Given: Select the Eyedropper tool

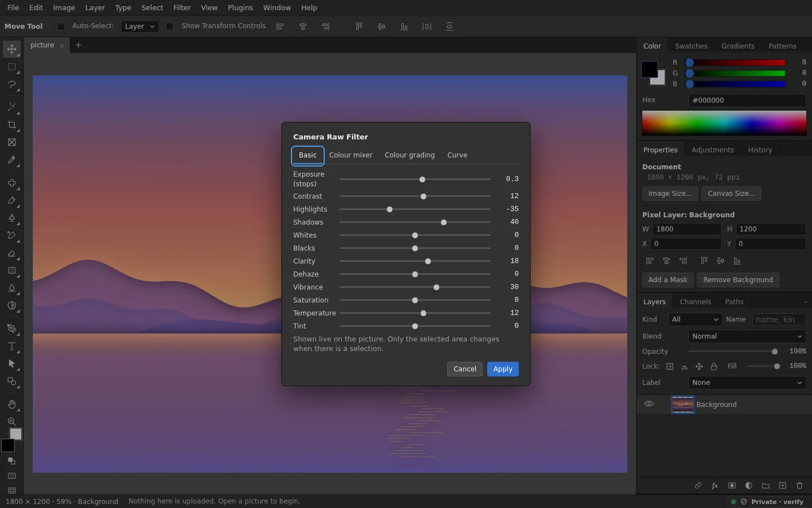Looking at the screenshot, I should pyautogui.click(x=12, y=160).
